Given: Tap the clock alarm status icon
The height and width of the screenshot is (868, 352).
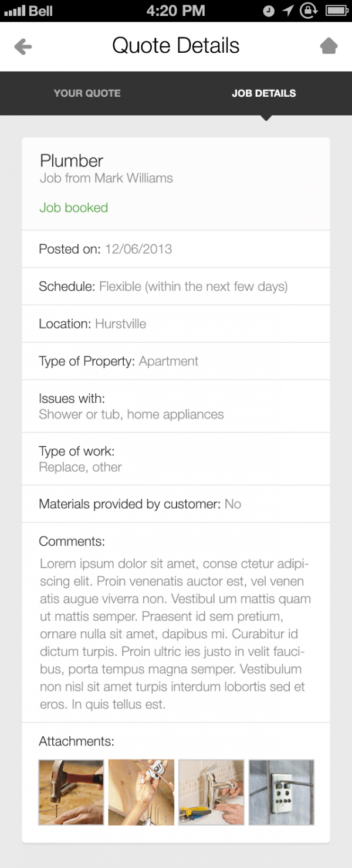Looking at the screenshot, I should pyautogui.click(x=269, y=11).
